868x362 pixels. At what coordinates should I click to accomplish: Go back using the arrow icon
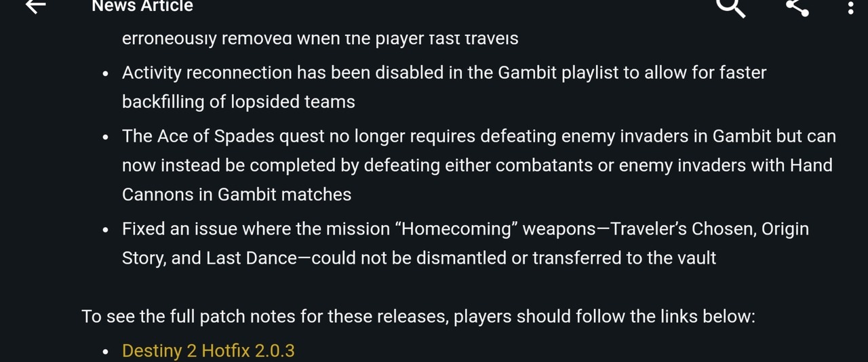(x=35, y=5)
